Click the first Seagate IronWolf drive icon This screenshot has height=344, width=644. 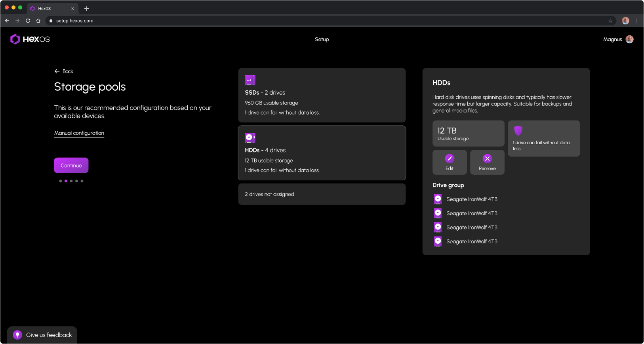tap(438, 199)
